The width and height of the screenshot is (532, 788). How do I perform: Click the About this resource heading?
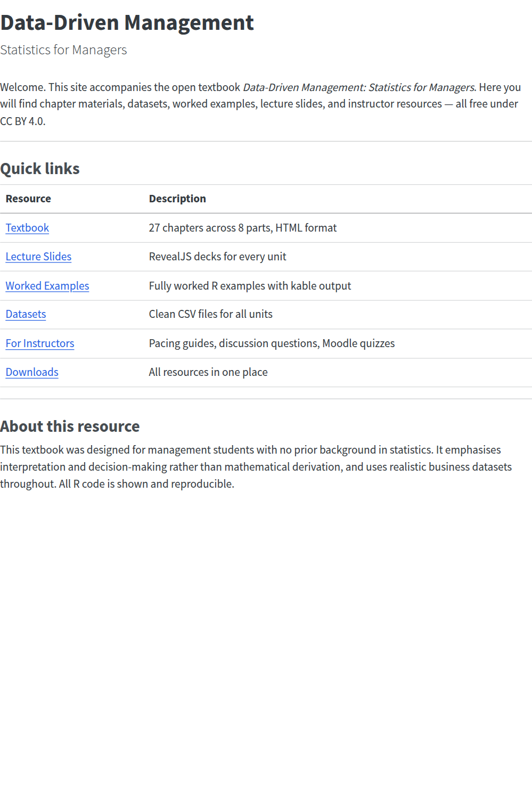70,426
